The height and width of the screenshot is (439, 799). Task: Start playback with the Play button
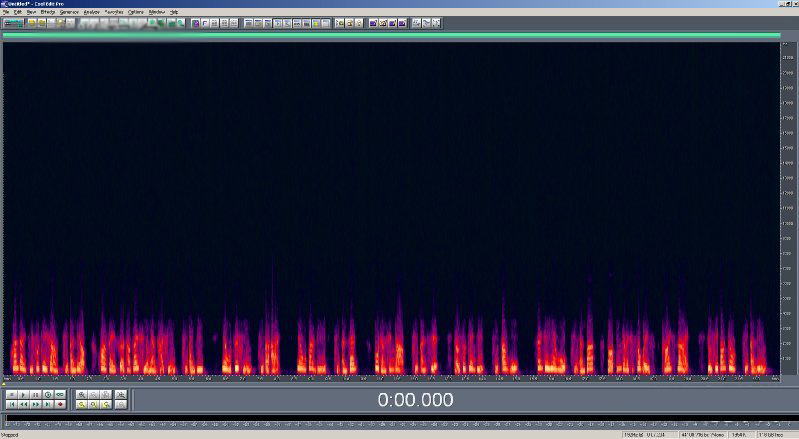[x=23, y=395]
